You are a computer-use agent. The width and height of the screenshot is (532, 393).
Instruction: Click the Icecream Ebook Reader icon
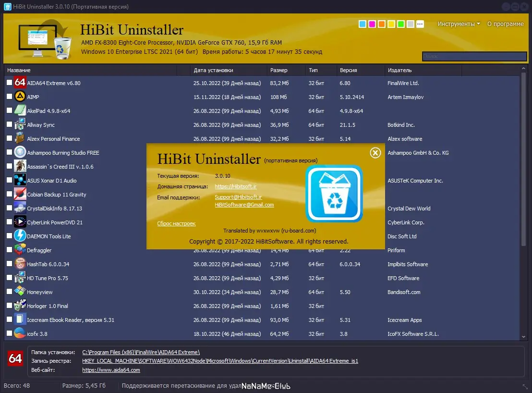[x=20, y=319]
